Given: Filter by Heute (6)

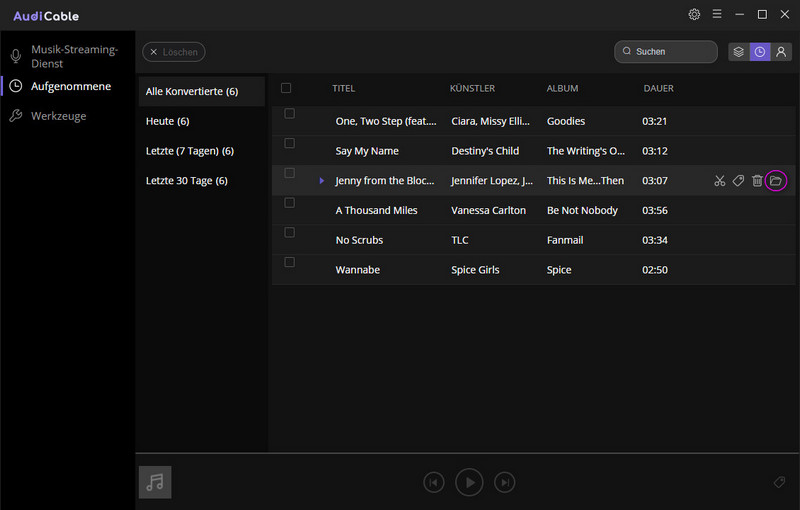Looking at the screenshot, I should click(168, 121).
